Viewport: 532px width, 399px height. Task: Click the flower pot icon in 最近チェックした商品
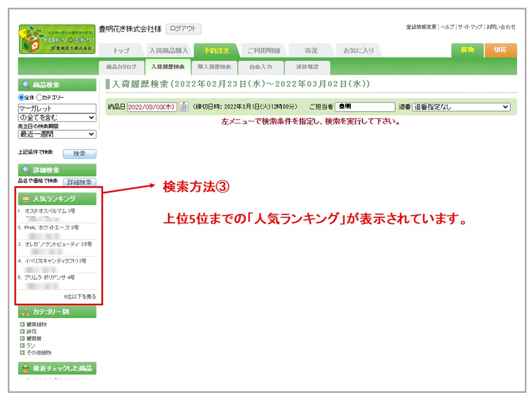pyautogui.click(x=25, y=368)
